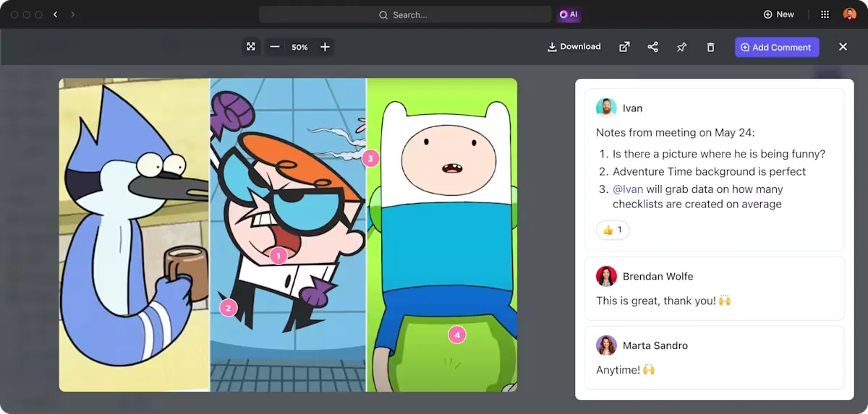Increase zoom with plus button

[x=325, y=47]
